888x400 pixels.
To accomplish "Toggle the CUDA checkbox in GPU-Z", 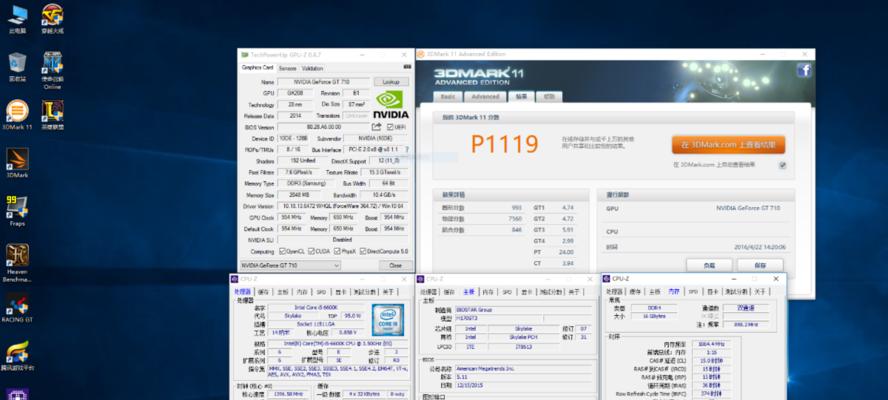I will coord(311,252).
